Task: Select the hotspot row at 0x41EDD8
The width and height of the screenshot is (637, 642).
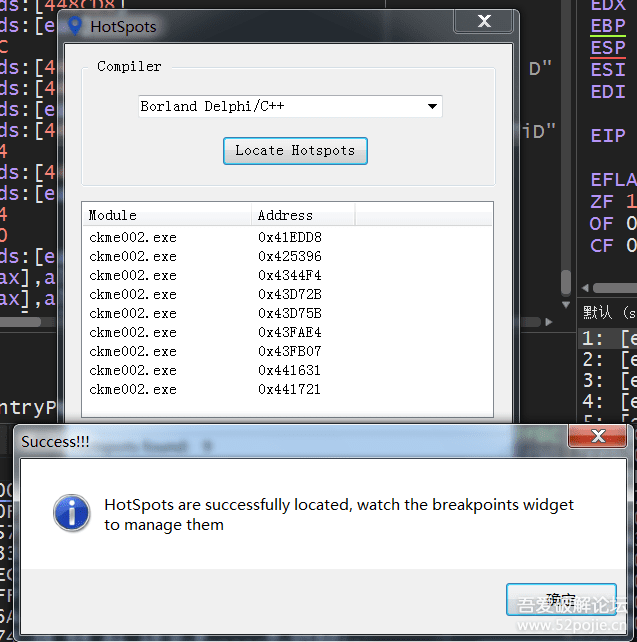Action: coord(287,237)
